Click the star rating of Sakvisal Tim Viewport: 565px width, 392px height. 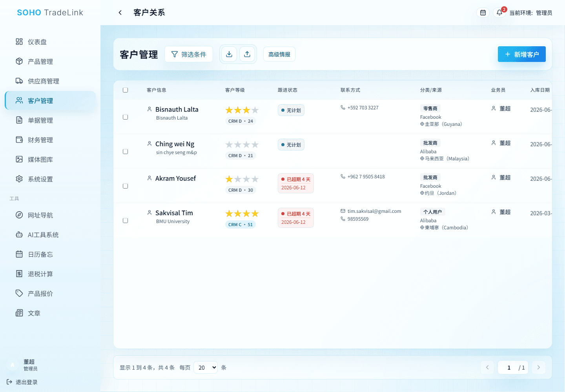(x=242, y=214)
